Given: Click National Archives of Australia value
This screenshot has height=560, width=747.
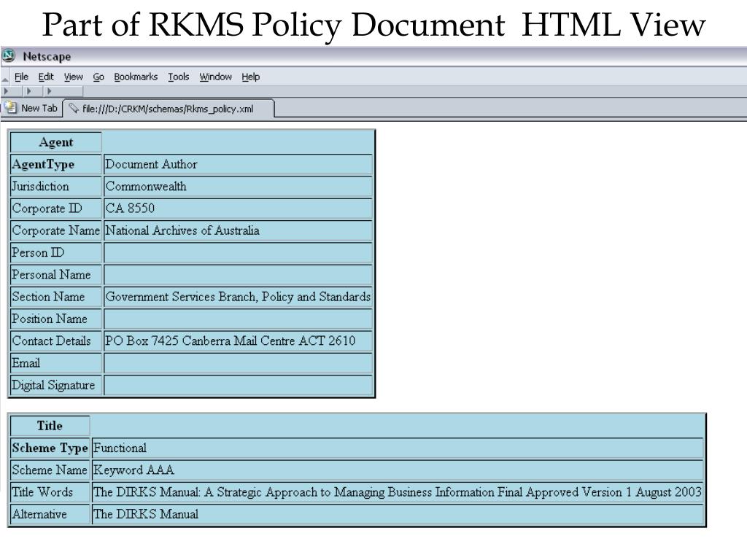Looking at the screenshot, I should 182,230.
